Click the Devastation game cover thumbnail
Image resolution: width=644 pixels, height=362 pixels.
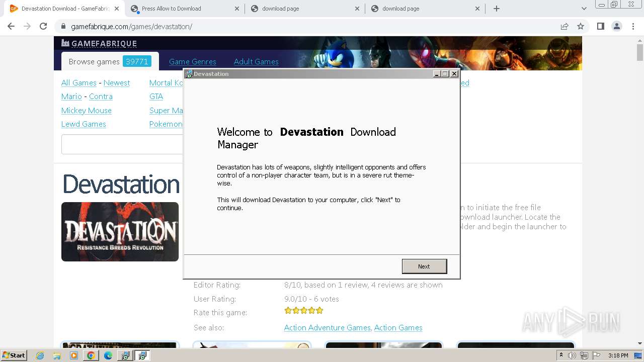click(x=120, y=232)
